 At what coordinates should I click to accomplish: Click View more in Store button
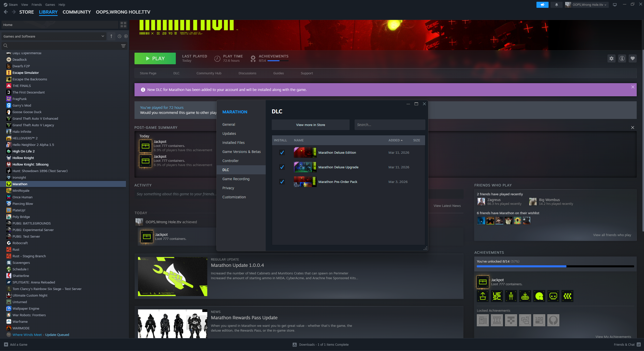pos(310,125)
